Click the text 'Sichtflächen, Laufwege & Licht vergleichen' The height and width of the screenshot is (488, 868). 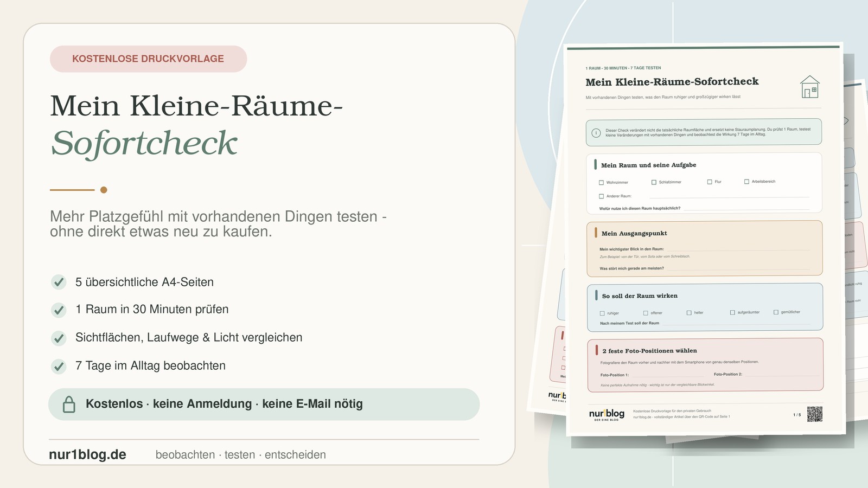tap(189, 337)
